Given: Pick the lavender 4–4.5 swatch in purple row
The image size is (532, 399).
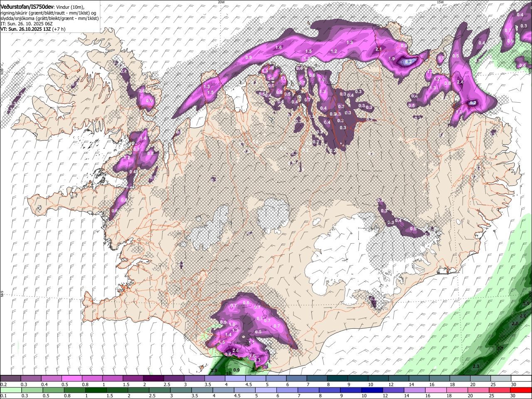Looking at the screenshot, I should click(236, 379).
